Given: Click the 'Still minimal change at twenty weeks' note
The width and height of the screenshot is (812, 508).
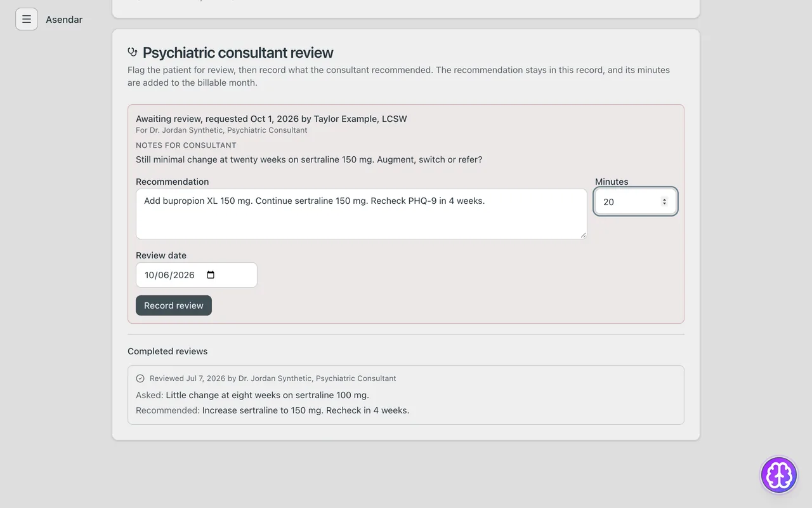Looking at the screenshot, I should pyautogui.click(x=309, y=159).
